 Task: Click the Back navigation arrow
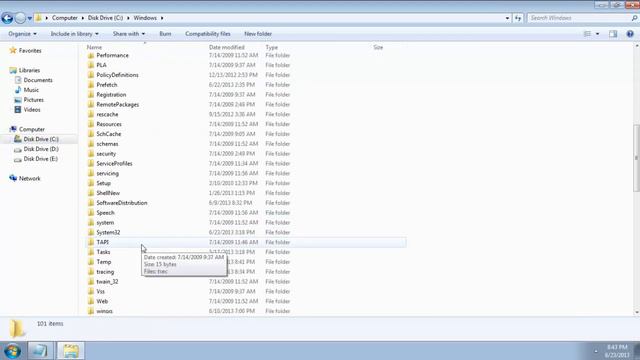pyautogui.click(x=7, y=18)
